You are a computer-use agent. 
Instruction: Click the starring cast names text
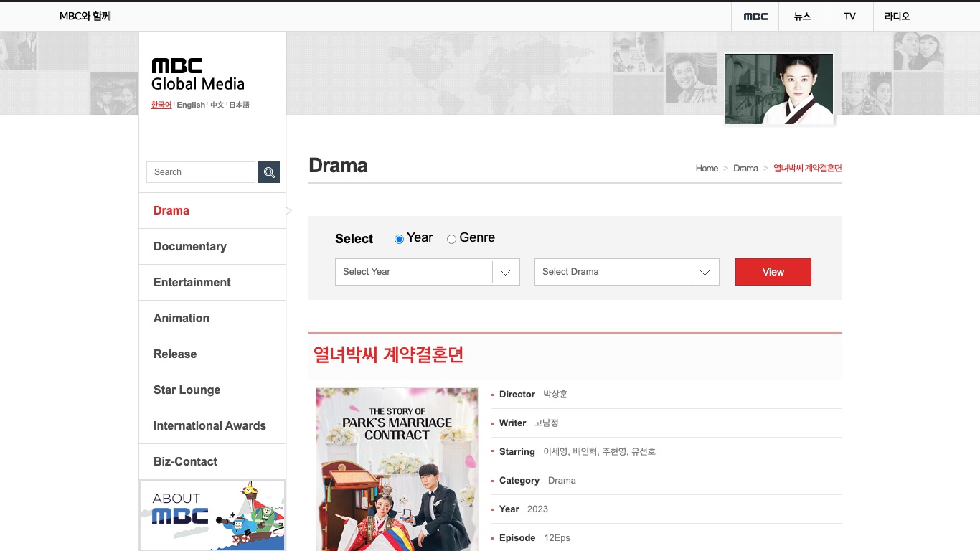[599, 452]
